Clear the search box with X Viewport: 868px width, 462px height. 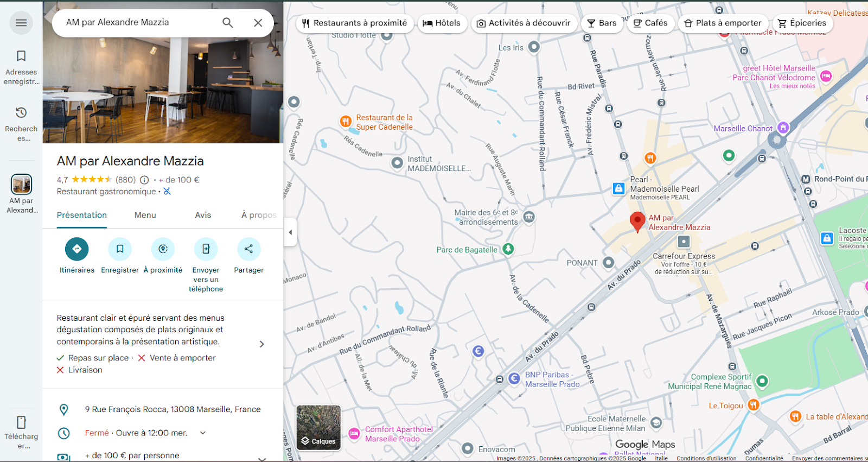[x=258, y=23]
